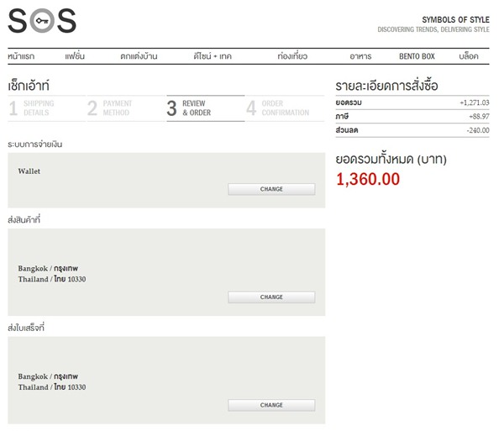Change the Wallet payment method
504x431 pixels.
pyautogui.click(x=271, y=189)
